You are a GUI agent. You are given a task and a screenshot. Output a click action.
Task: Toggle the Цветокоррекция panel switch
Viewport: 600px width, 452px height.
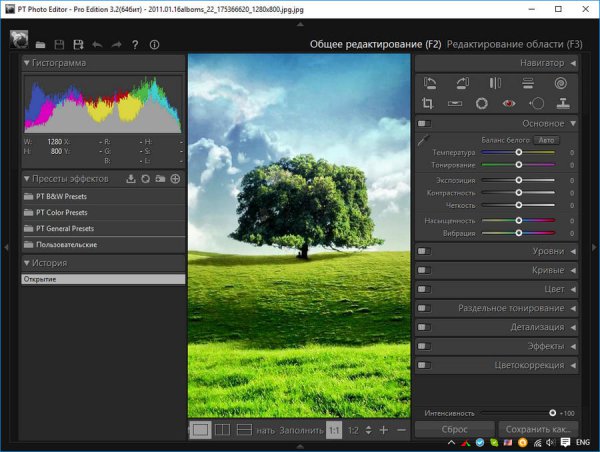pos(424,365)
